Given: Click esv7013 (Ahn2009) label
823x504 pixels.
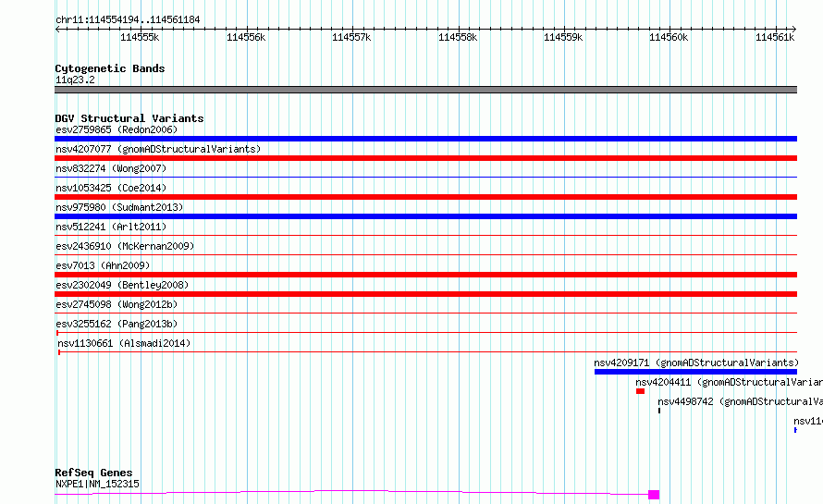Looking at the screenshot, I should click(103, 265).
